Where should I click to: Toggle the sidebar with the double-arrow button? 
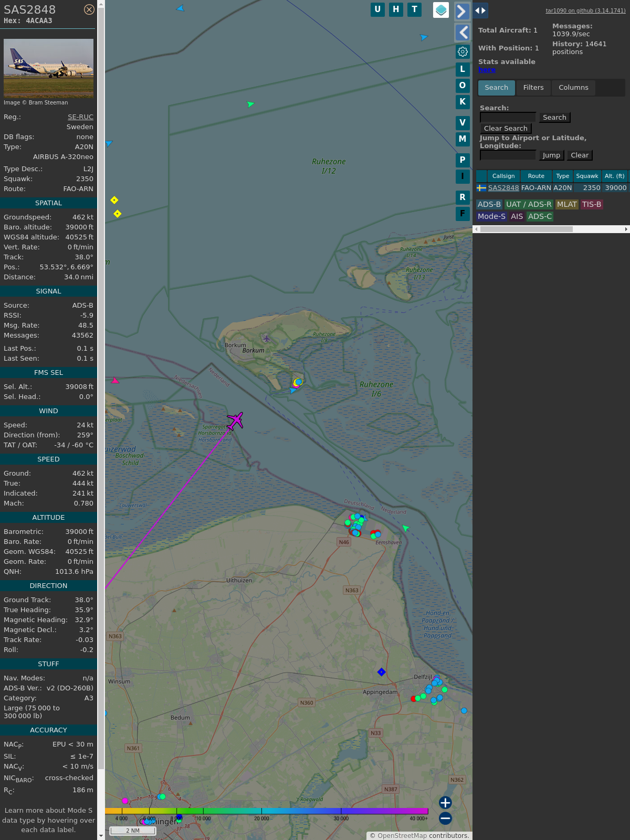click(480, 10)
